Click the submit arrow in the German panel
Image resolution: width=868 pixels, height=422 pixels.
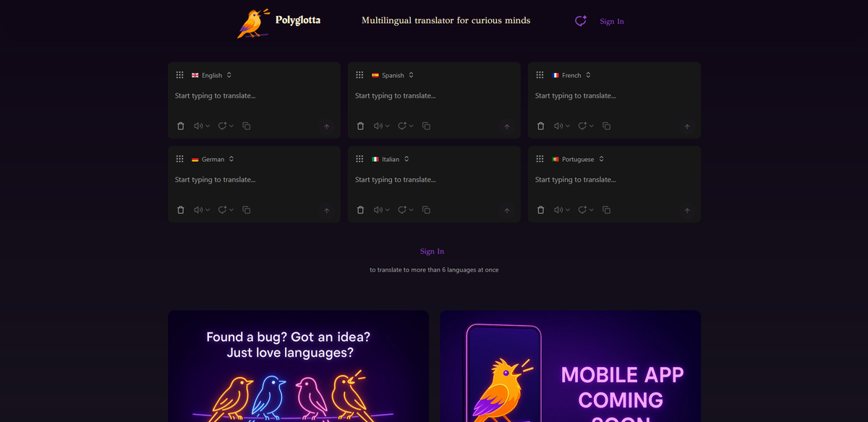(x=326, y=210)
